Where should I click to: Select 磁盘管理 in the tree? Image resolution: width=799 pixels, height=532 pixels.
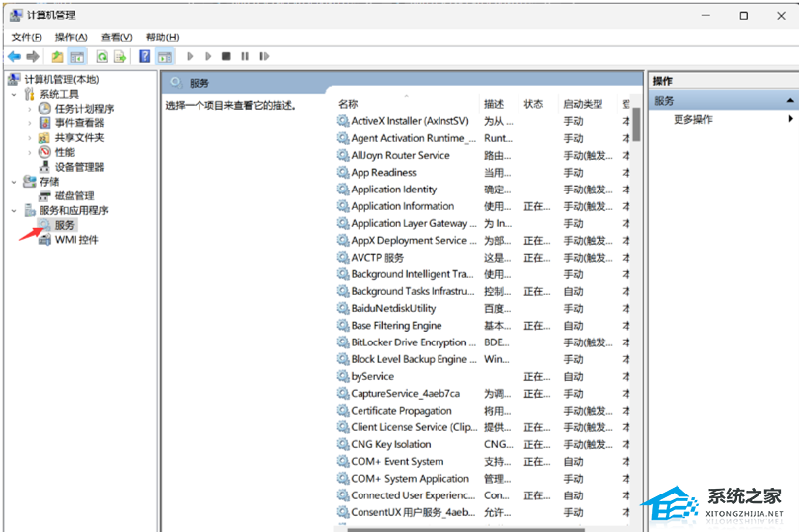point(74,195)
